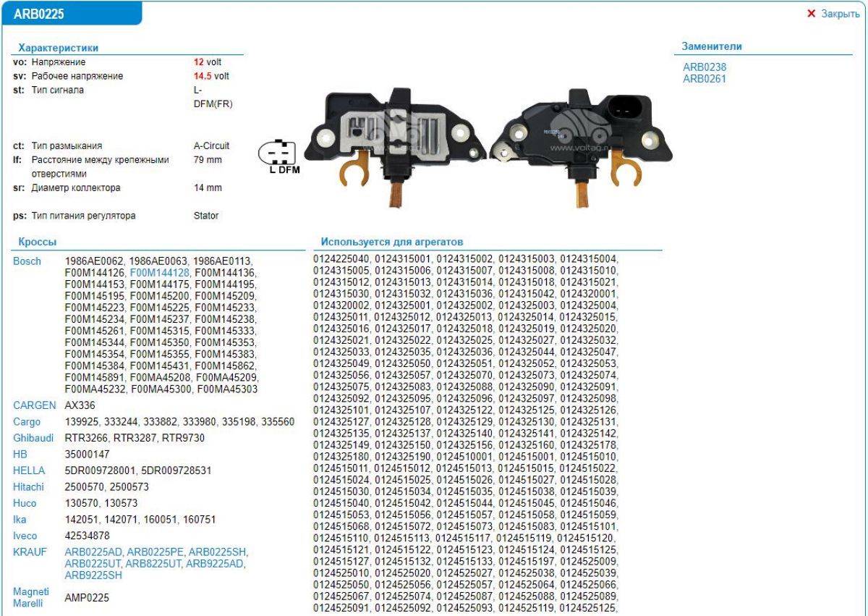The height and width of the screenshot is (616, 868).
Task: Open the Huco brand link
Action: (25, 503)
